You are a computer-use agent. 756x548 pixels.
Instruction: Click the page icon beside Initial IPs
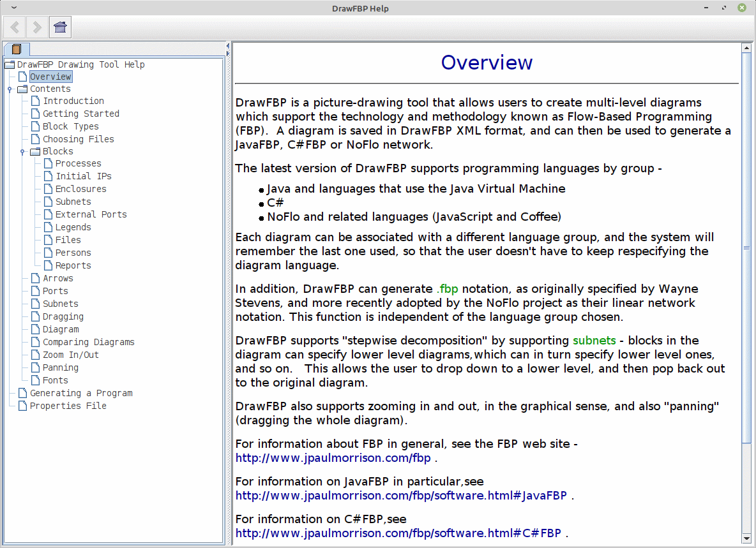click(x=49, y=176)
